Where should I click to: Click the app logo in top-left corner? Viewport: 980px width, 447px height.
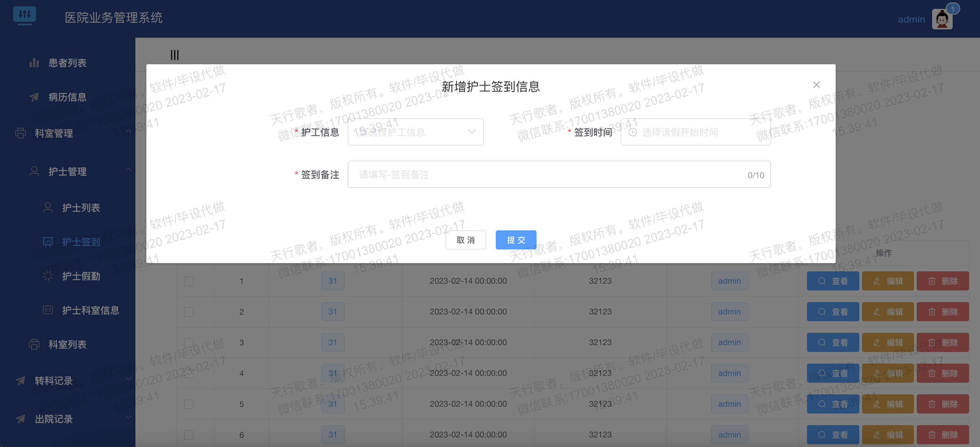pos(25,15)
